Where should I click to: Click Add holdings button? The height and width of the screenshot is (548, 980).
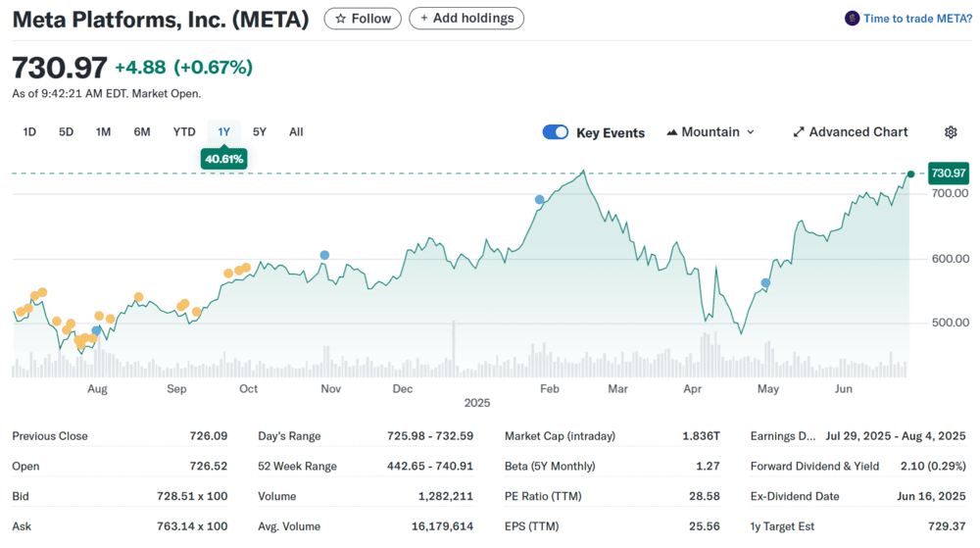pos(466,19)
